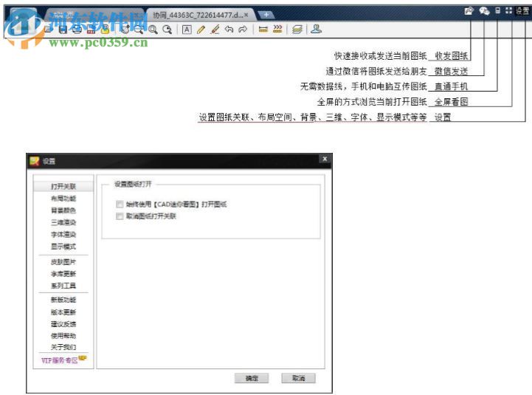
Task: Toggle 取消图纸打开关联 checkbox
Action: [x=120, y=216]
